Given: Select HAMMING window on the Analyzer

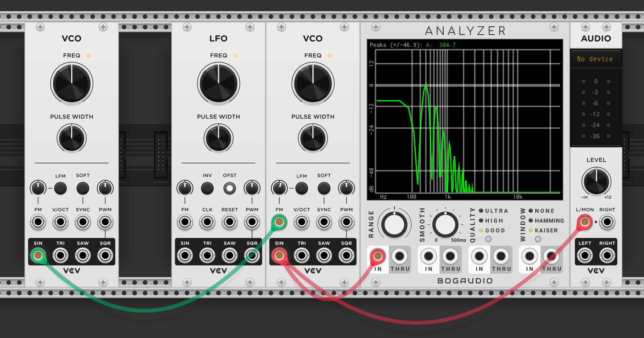Looking at the screenshot, I should [x=546, y=221].
